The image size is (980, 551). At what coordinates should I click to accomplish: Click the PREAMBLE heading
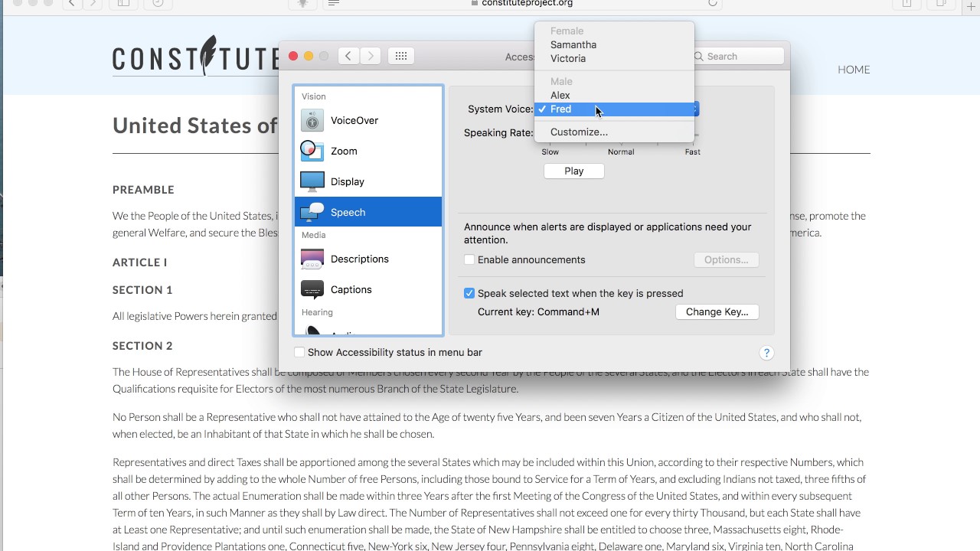143,190
